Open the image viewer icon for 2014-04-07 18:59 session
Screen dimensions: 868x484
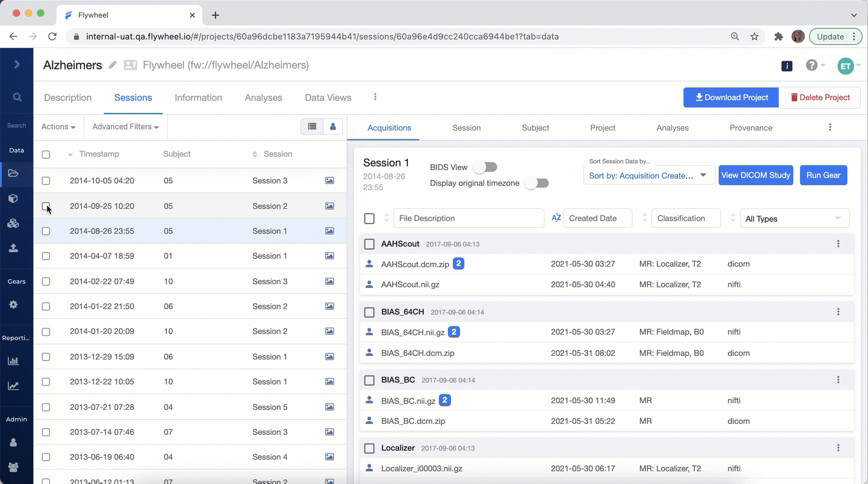click(x=330, y=256)
